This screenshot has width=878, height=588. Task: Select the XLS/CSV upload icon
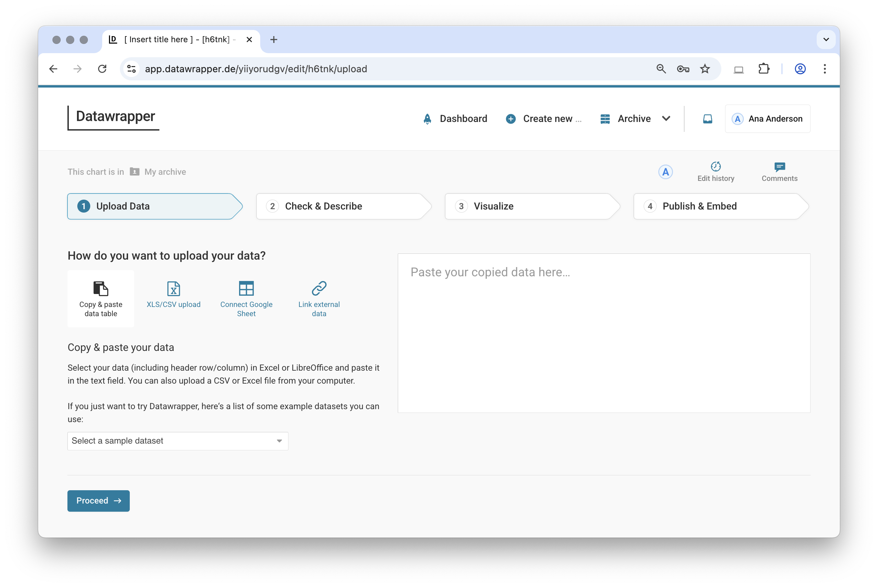point(173,289)
